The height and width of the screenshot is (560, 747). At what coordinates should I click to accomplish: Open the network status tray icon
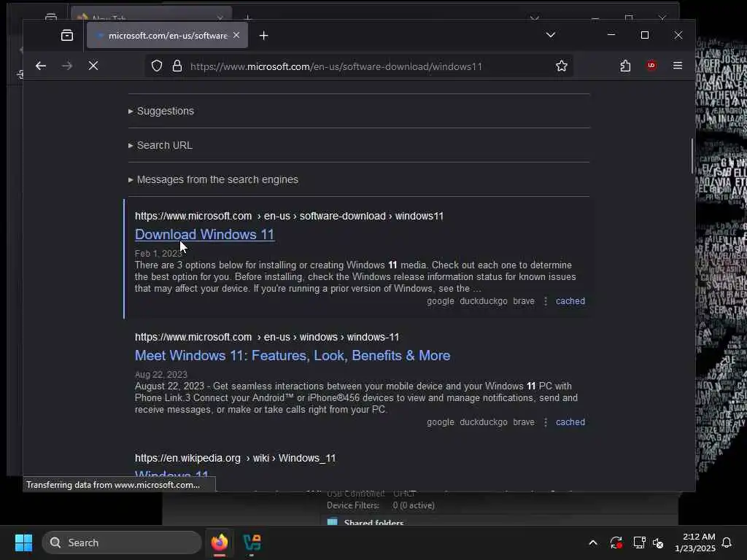click(639, 542)
